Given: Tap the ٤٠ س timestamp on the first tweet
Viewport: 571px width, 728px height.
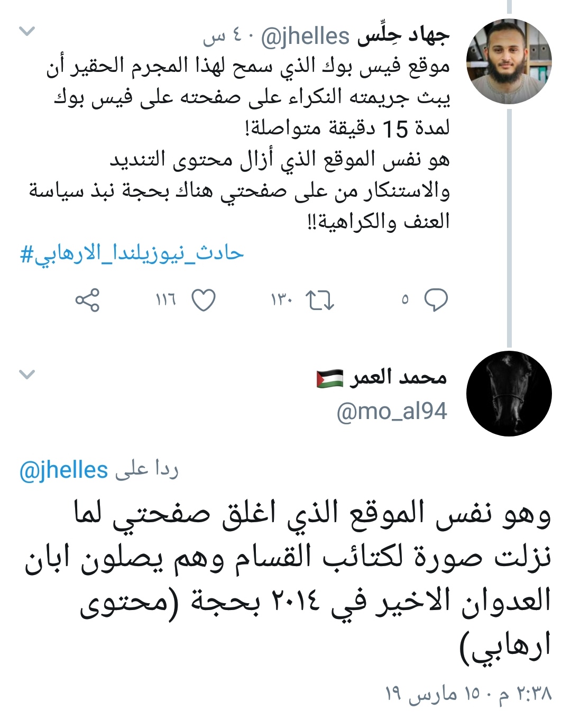Looking at the screenshot, I should [x=222, y=37].
